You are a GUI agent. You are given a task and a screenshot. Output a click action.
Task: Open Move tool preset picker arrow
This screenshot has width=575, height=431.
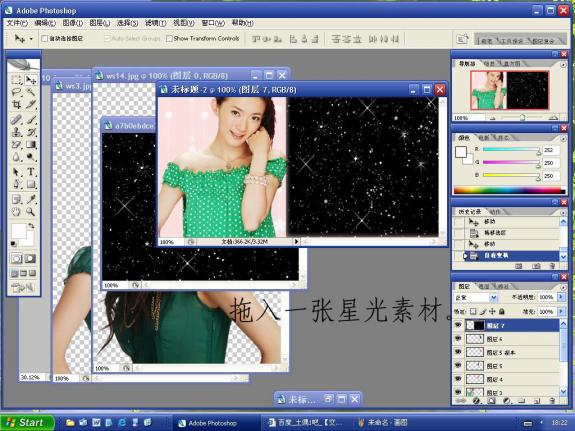(x=31, y=39)
